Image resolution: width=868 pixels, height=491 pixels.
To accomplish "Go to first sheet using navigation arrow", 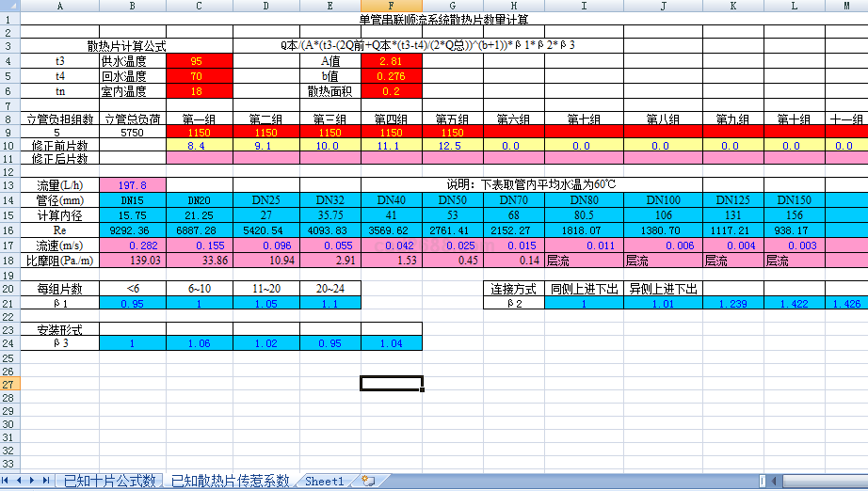I will tap(8, 481).
